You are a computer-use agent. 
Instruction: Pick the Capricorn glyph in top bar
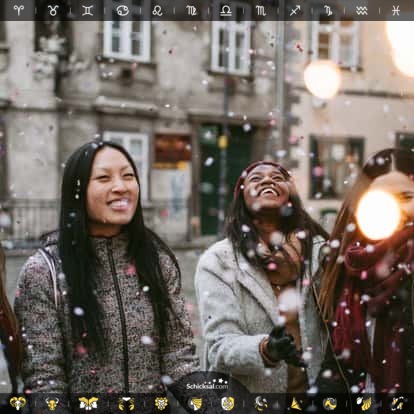(328, 11)
